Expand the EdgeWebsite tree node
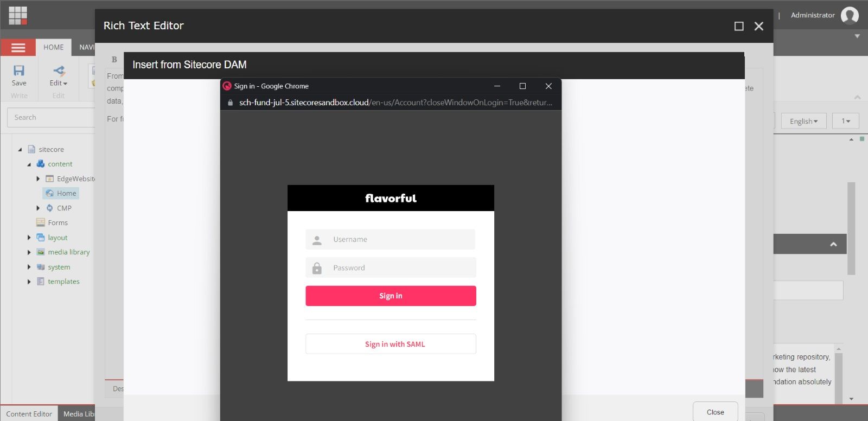The image size is (868, 421). 38,178
